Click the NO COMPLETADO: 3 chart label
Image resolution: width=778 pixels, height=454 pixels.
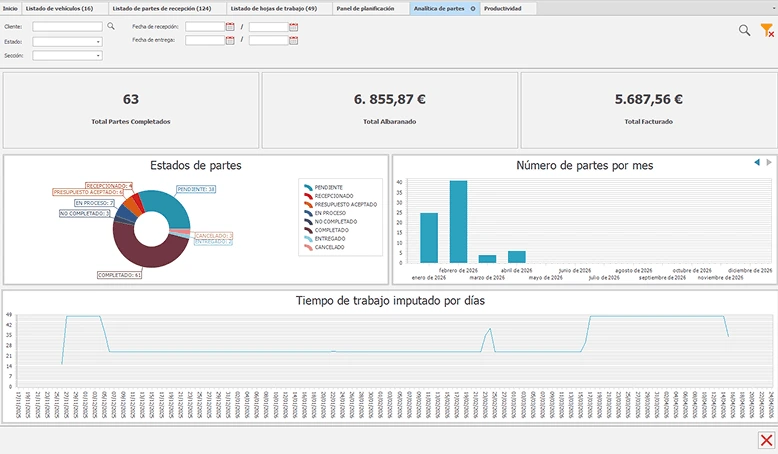(85, 213)
